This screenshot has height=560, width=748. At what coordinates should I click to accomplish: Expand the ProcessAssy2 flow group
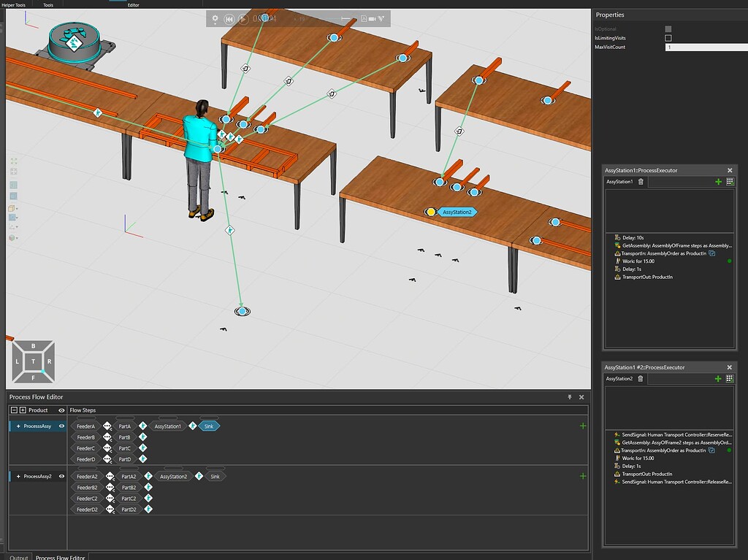pos(17,476)
